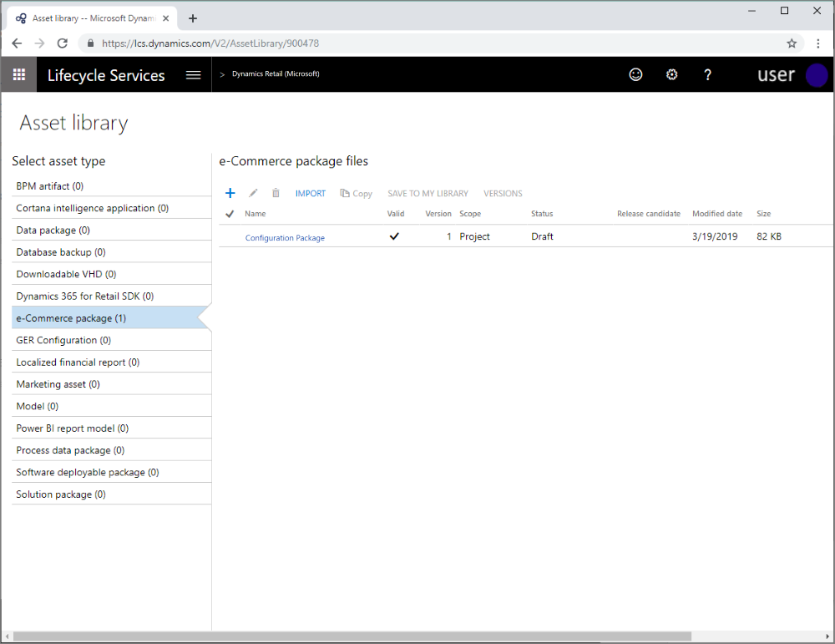Open the apps waffle menu icon
Image resolution: width=835 pixels, height=644 pixels.
(18, 74)
